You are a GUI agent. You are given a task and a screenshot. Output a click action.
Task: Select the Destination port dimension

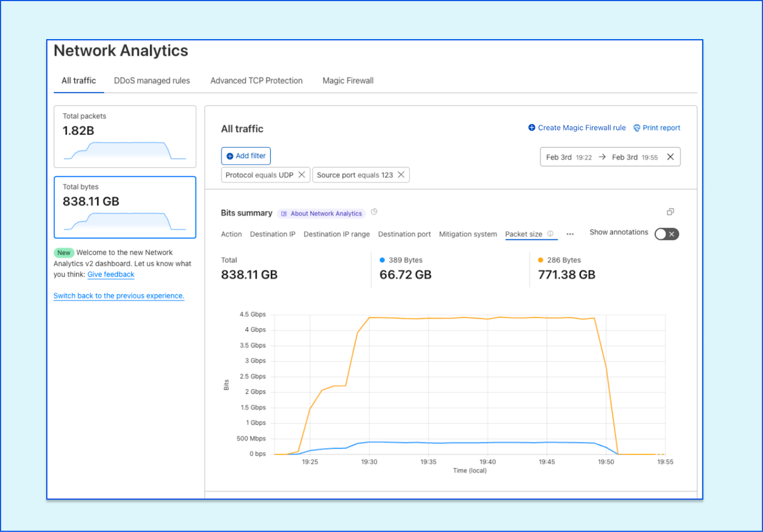point(404,234)
